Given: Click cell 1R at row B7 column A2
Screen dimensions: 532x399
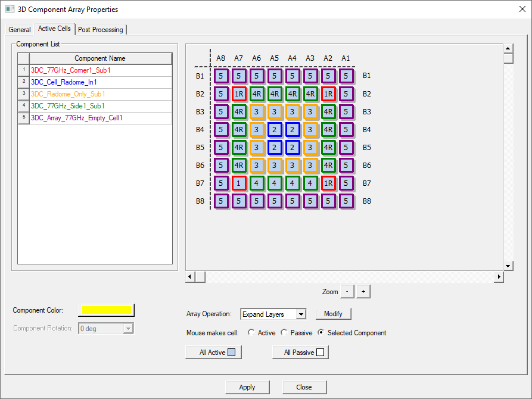Looking at the screenshot, I should tap(328, 183).
